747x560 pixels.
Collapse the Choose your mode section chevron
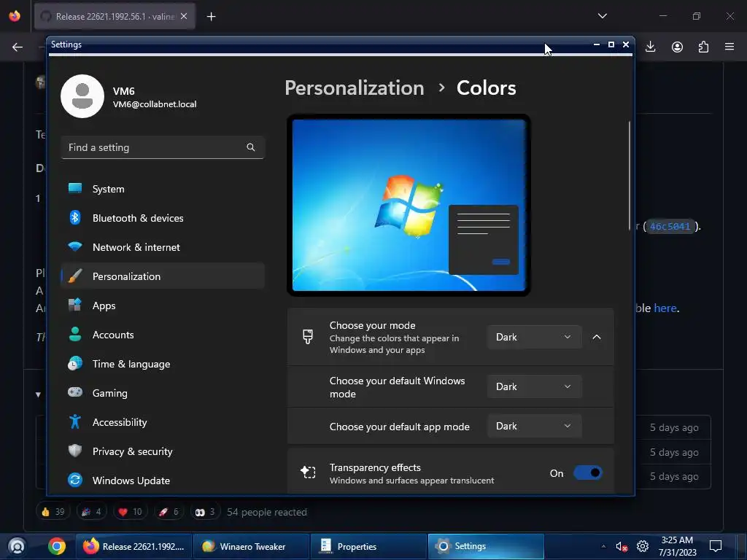597,337
